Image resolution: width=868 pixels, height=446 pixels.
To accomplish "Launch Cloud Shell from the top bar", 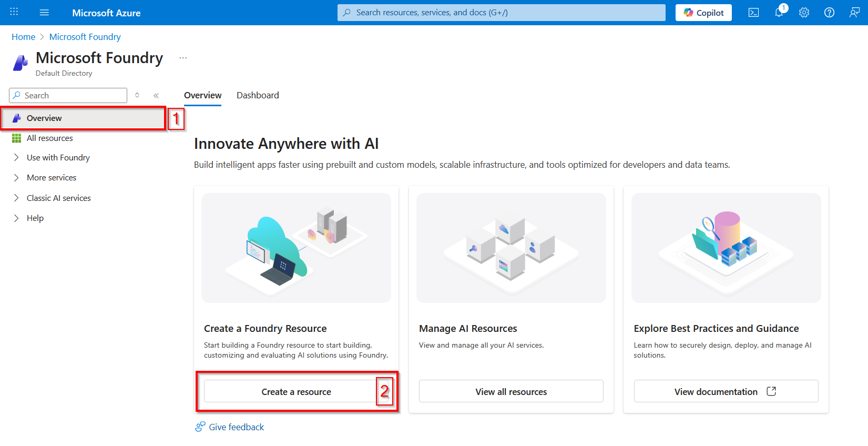I will pyautogui.click(x=753, y=13).
